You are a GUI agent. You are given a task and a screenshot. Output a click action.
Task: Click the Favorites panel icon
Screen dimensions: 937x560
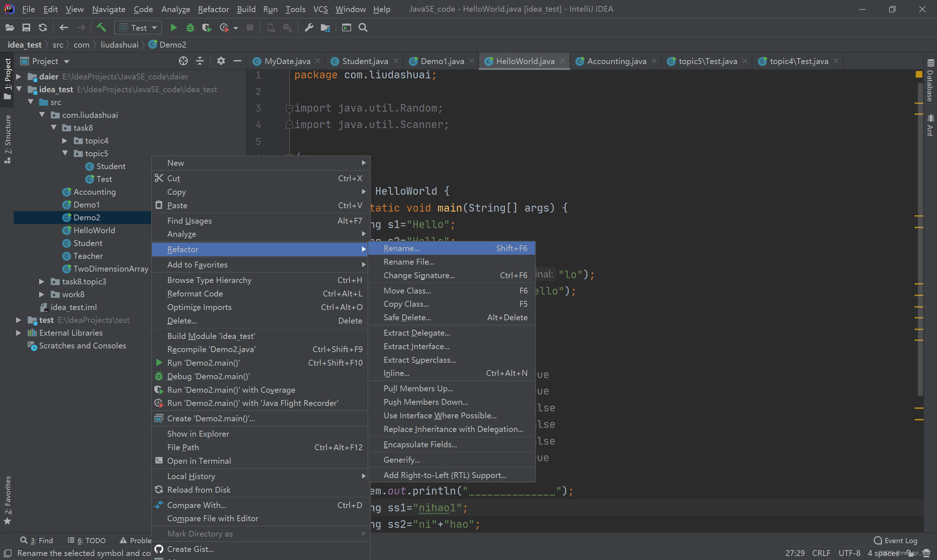tap(7, 507)
